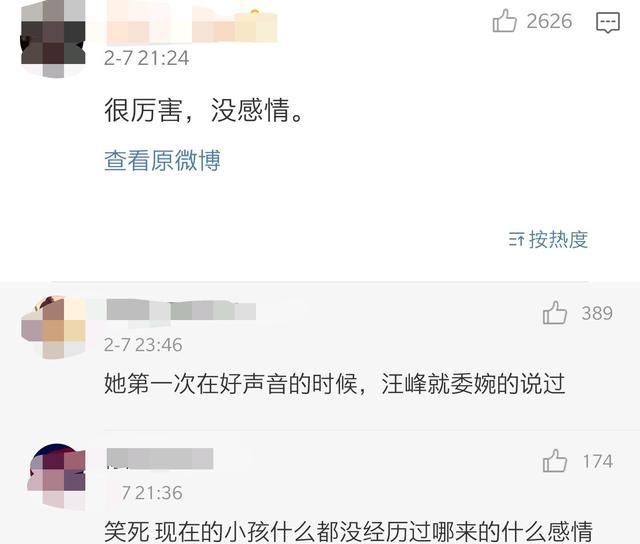Click the 2-7 21:24 timestamp
This screenshot has width=640, height=544.
pyautogui.click(x=147, y=58)
